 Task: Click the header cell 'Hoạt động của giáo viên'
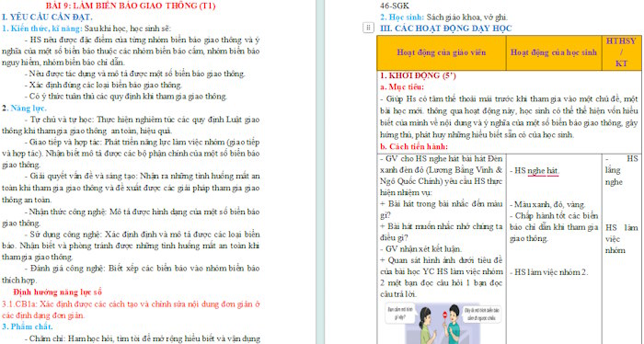442,52
